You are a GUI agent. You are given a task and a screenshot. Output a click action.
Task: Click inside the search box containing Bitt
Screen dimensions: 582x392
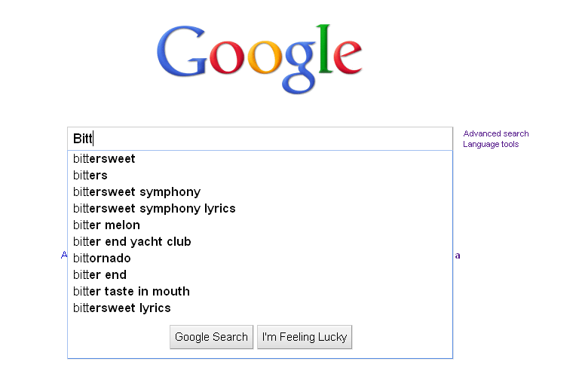point(260,139)
